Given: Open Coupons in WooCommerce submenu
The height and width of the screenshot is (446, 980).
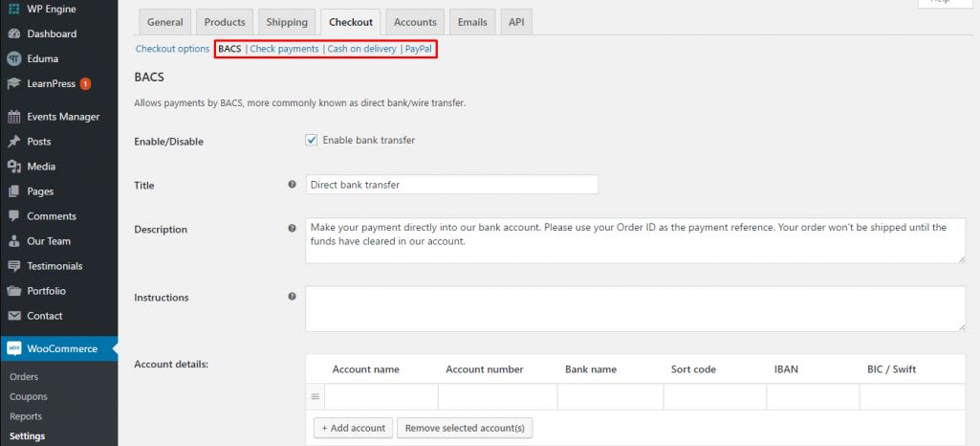Looking at the screenshot, I should (x=28, y=396).
